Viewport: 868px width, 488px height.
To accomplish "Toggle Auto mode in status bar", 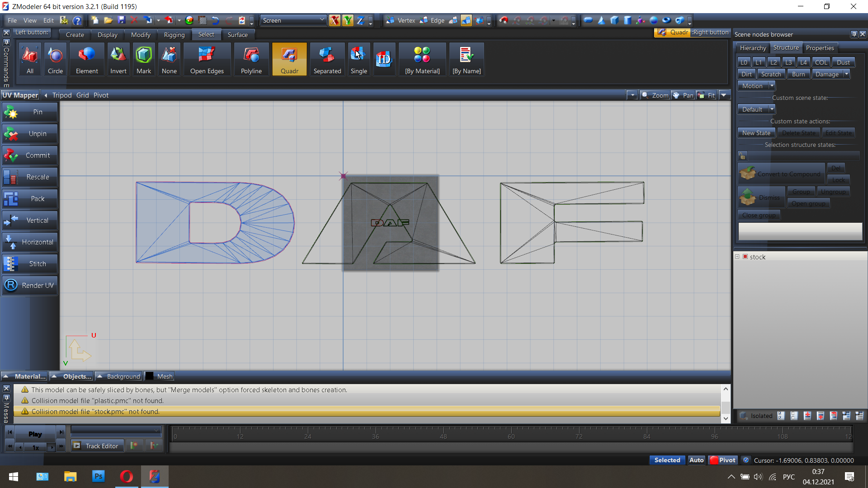I will point(696,460).
